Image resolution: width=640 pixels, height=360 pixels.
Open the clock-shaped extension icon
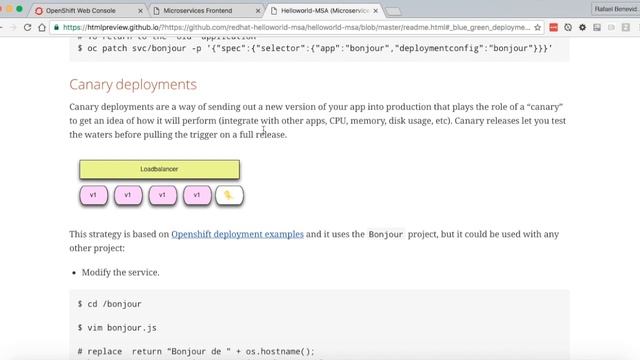point(568,27)
